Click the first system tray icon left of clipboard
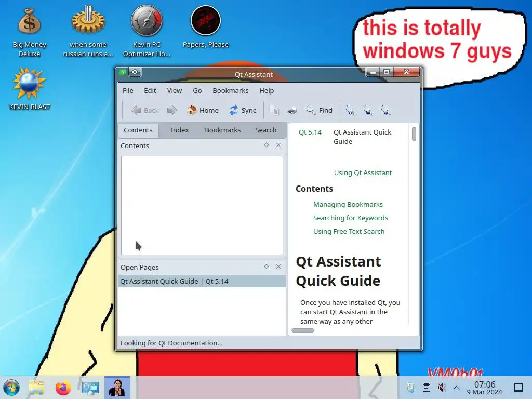Viewport: 532px width, 399px height. click(x=411, y=388)
